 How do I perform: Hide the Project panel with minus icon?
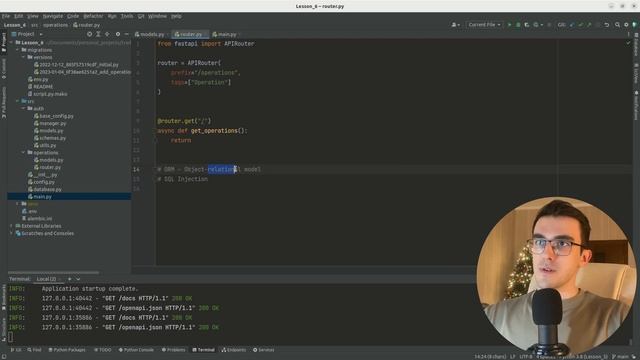click(127, 34)
